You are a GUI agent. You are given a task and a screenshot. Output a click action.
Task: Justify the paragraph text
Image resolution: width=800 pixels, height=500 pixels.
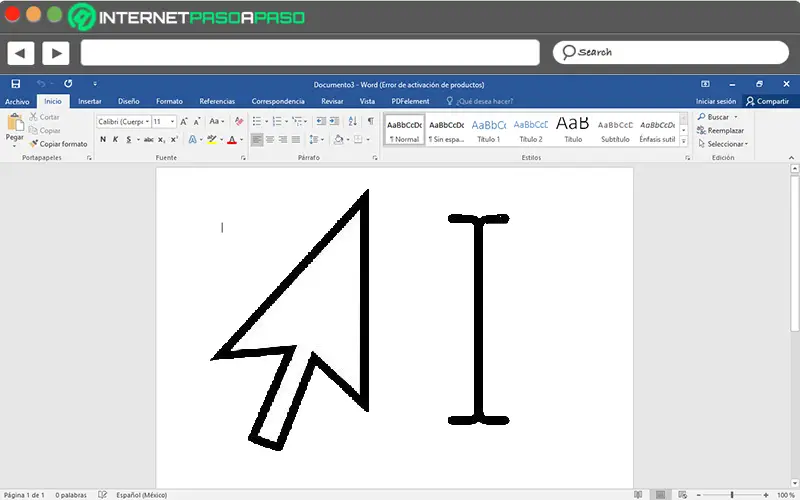pyautogui.click(x=295, y=139)
